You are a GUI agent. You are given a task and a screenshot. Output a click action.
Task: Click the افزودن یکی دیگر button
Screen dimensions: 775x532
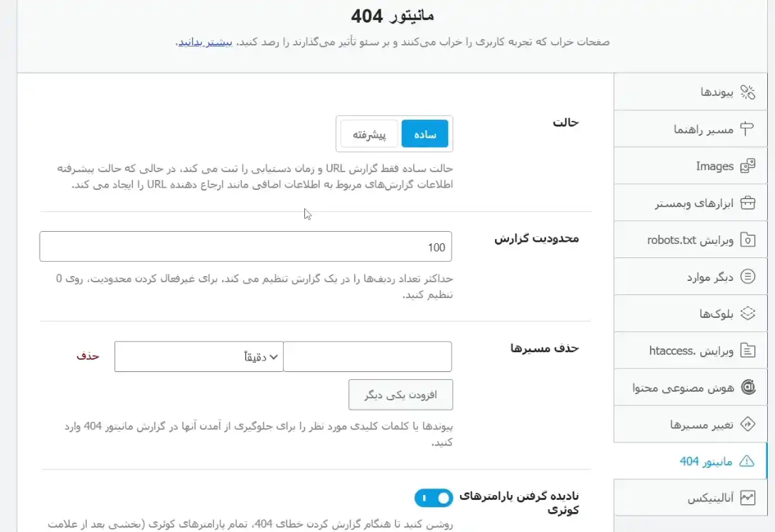[x=400, y=395]
